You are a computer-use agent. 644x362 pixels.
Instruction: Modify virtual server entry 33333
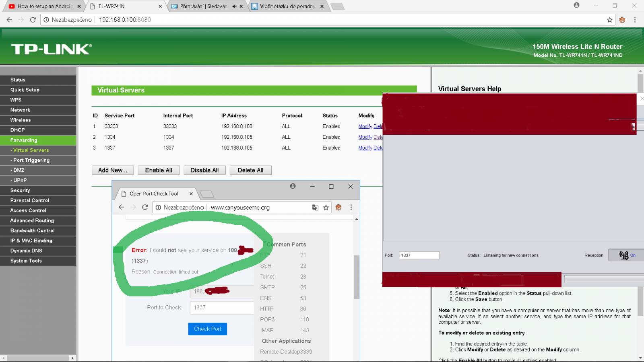point(365,126)
